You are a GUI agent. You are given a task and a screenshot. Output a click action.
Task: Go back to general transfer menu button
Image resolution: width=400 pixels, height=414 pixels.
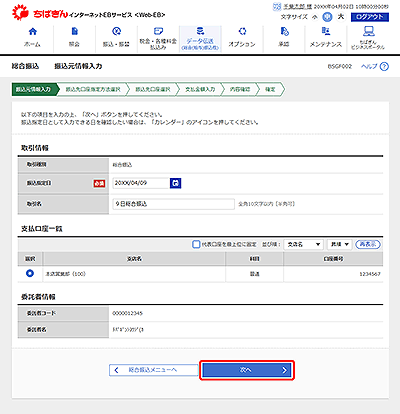(x=154, y=370)
